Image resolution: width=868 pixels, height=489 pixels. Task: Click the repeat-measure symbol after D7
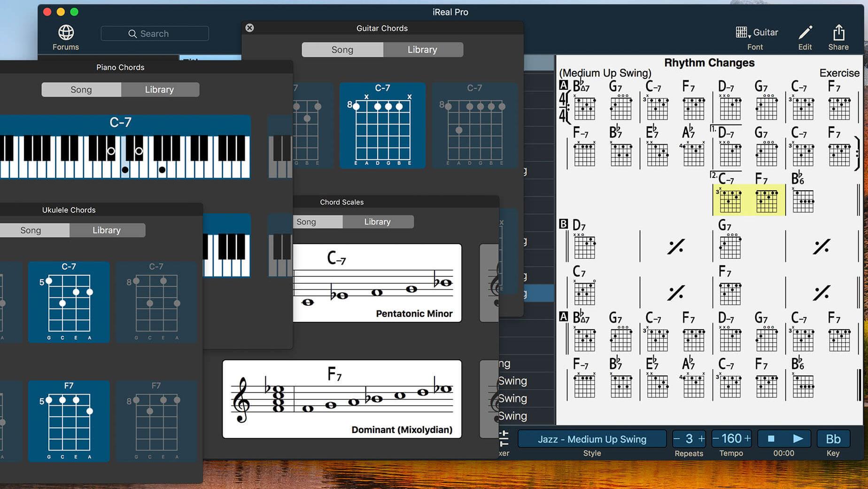676,246
